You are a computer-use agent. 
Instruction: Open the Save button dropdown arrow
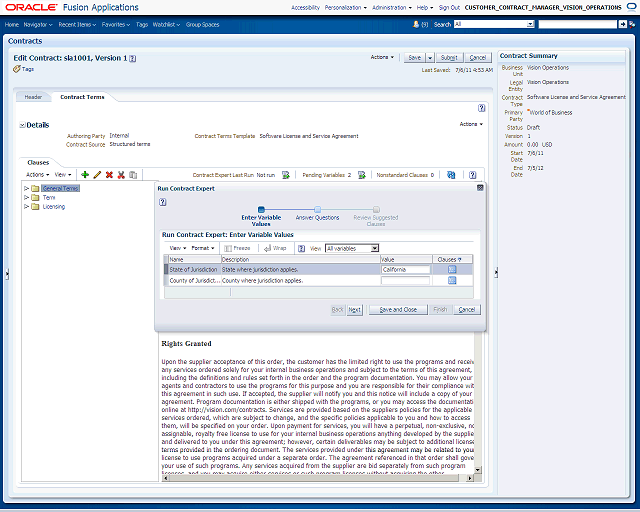(x=430, y=58)
